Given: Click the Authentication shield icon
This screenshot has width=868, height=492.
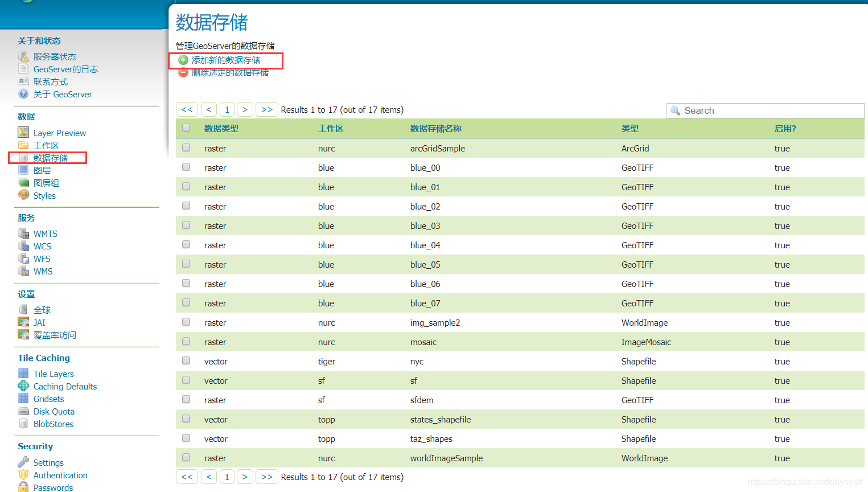Looking at the screenshot, I should click(23, 475).
